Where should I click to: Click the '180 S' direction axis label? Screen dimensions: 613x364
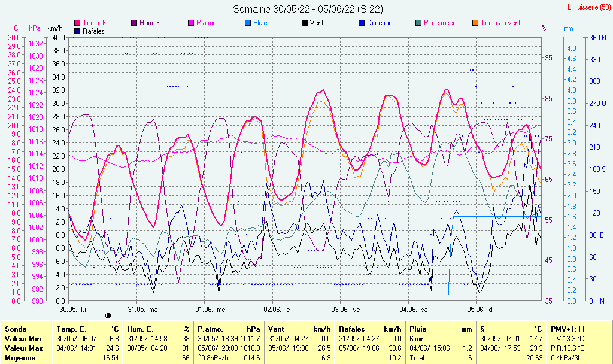click(598, 169)
